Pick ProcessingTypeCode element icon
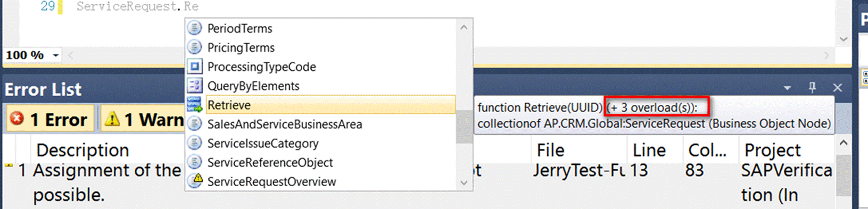Image resolution: width=868 pixels, height=209 pixels. click(195, 66)
